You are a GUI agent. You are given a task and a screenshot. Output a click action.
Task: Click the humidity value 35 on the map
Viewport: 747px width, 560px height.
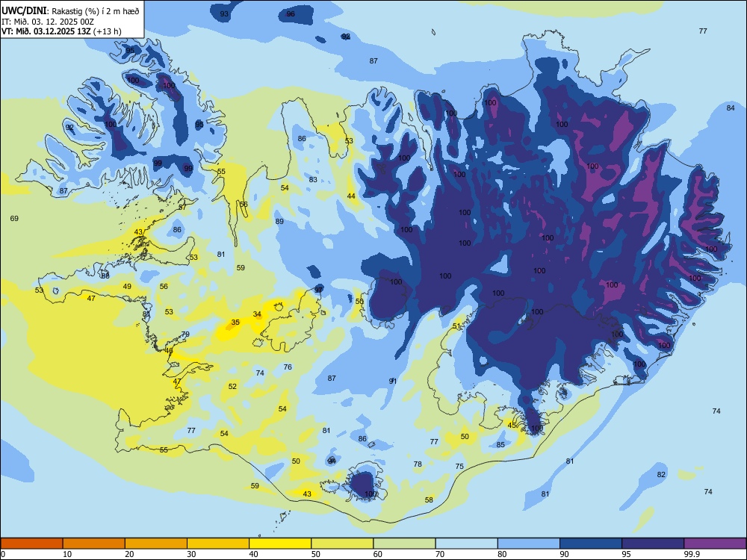235,323
